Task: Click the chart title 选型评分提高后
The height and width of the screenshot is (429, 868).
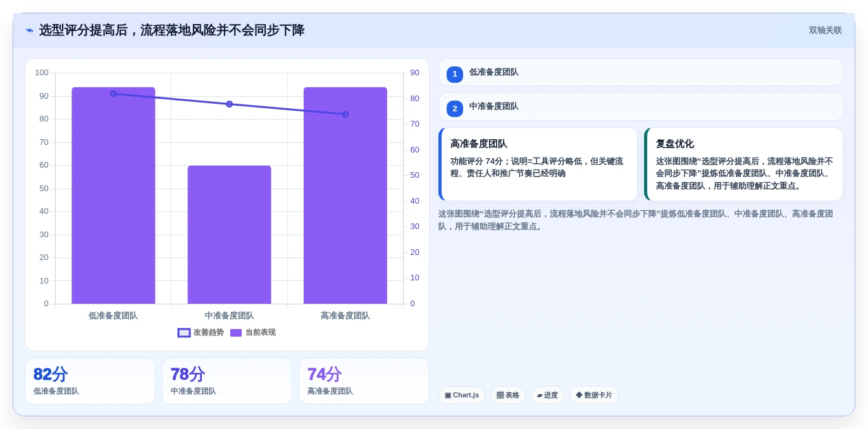Action: tap(171, 30)
